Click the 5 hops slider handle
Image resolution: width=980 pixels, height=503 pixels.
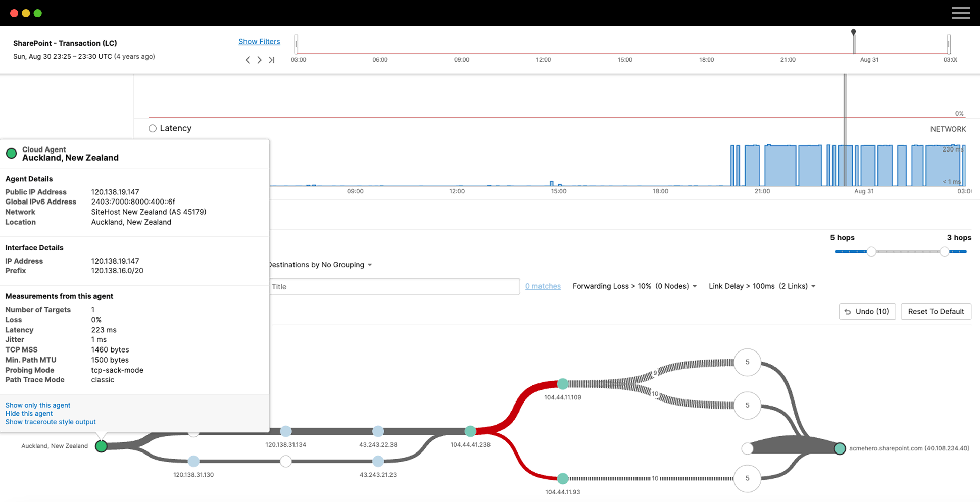pos(871,251)
